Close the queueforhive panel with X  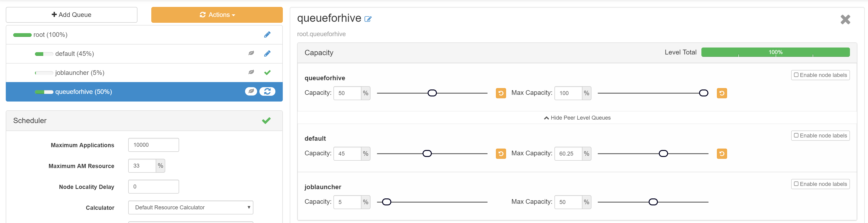click(845, 19)
